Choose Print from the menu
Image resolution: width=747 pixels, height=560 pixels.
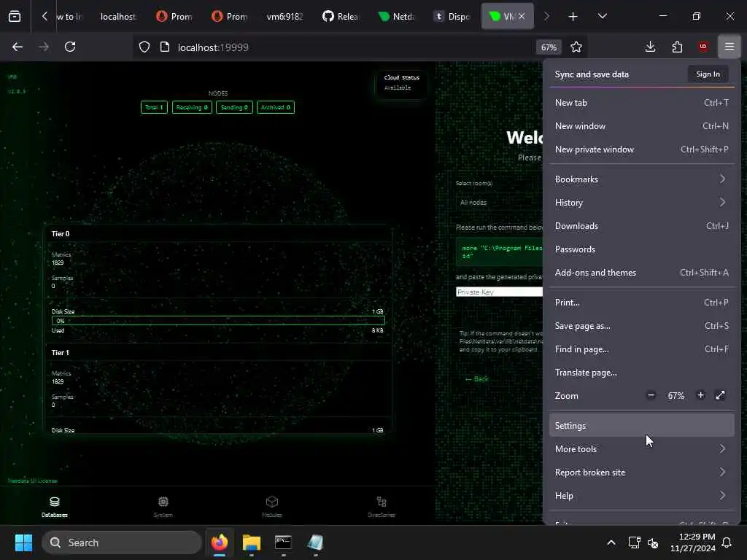[642, 303]
